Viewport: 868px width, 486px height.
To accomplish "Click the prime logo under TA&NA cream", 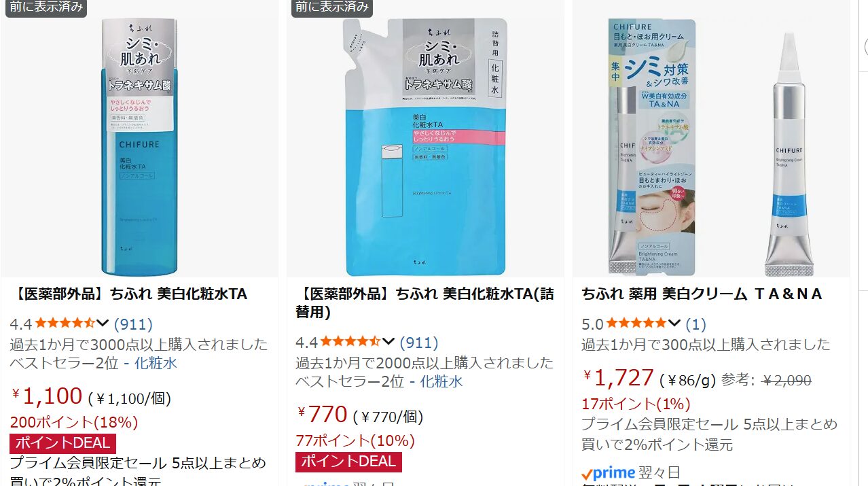I will coord(609,473).
